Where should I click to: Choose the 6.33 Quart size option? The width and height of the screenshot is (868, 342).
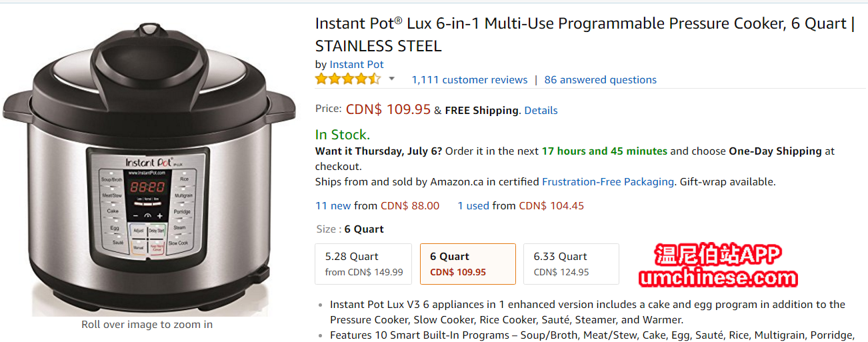pos(571,263)
